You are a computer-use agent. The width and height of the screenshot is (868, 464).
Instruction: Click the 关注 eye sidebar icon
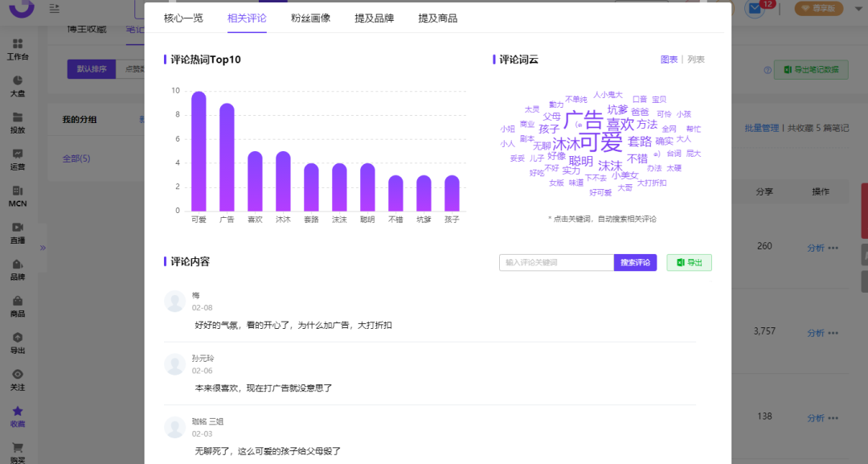click(x=17, y=374)
